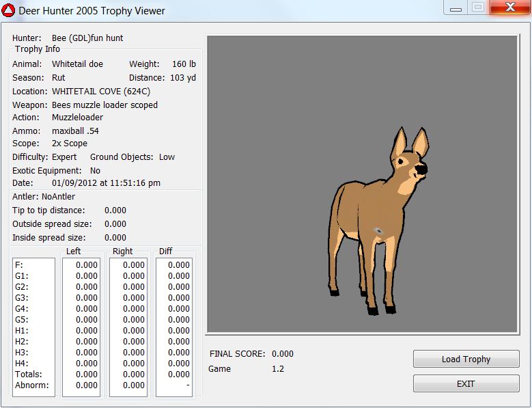Click the FINAL SCORE value 0.000

click(x=283, y=354)
